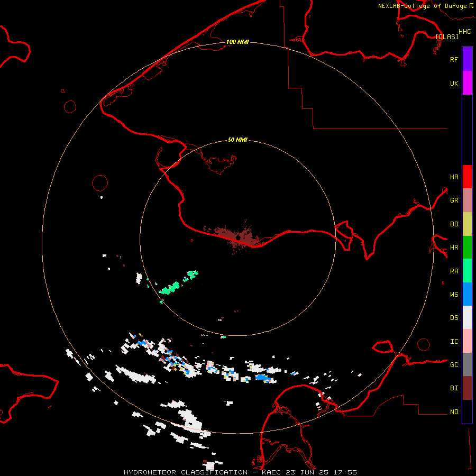Select the GR graupel color swatch
Viewport: 476px width, 476px height.
467,200
